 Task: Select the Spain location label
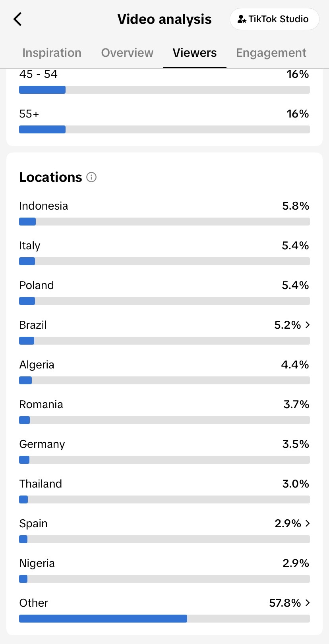(33, 524)
